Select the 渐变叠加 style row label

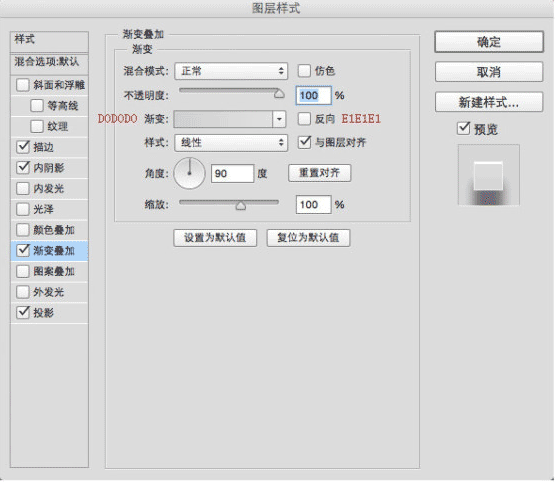click(54, 251)
